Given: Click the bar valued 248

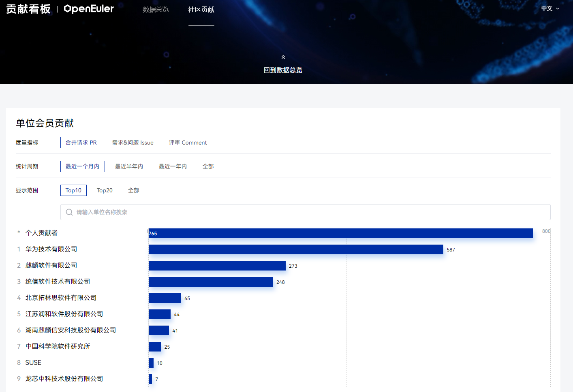Looking at the screenshot, I should [x=211, y=282].
